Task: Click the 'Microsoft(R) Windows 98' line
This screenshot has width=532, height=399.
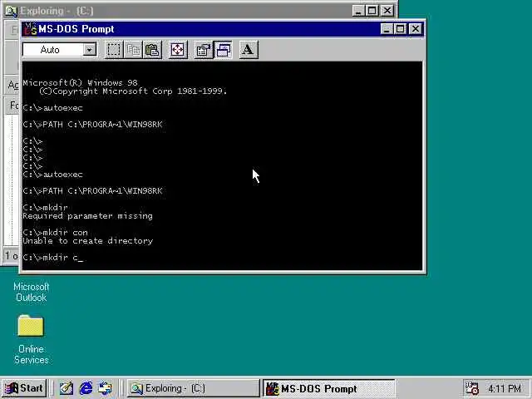Action: [80, 83]
